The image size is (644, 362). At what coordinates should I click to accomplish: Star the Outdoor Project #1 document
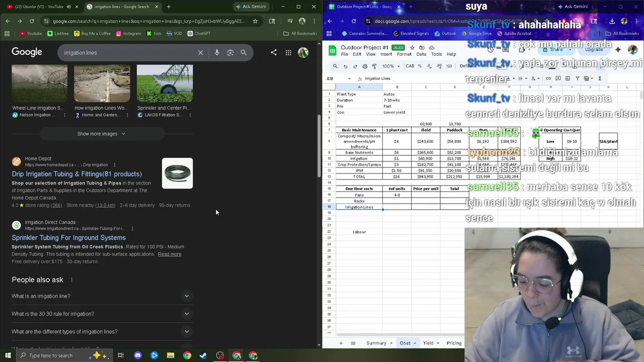click(x=412, y=48)
